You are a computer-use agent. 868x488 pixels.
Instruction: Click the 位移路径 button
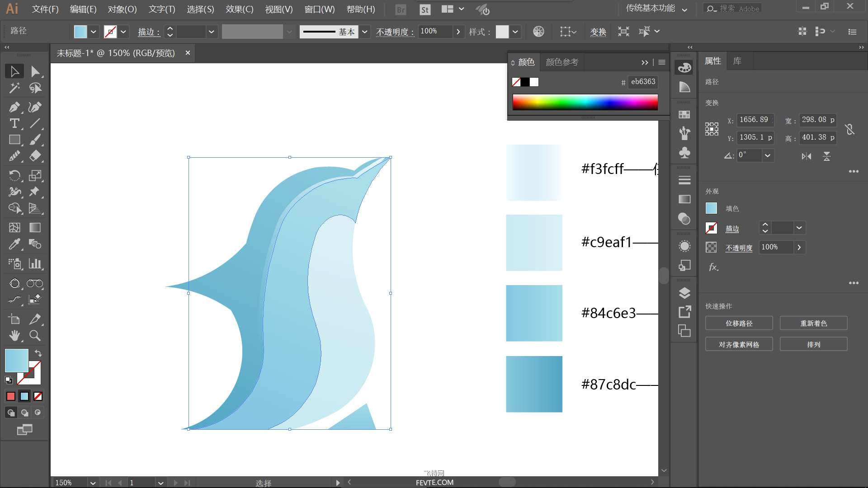click(739, 324)
